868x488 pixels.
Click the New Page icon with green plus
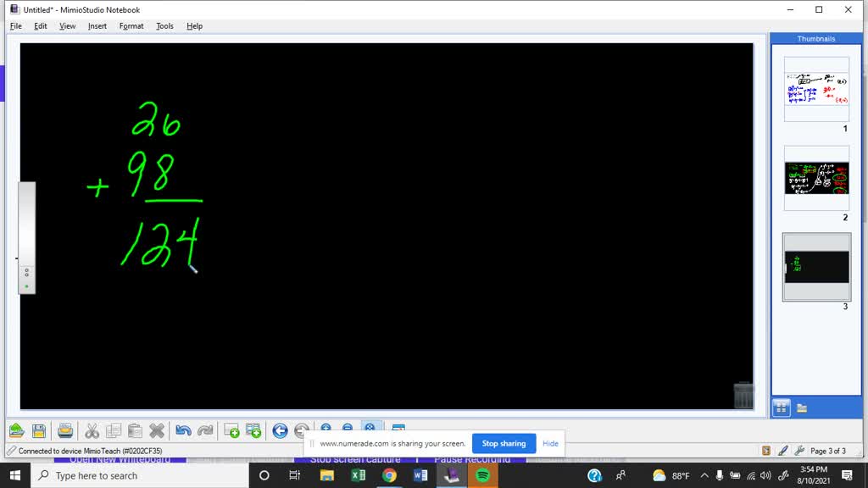(x=231, y=430)
